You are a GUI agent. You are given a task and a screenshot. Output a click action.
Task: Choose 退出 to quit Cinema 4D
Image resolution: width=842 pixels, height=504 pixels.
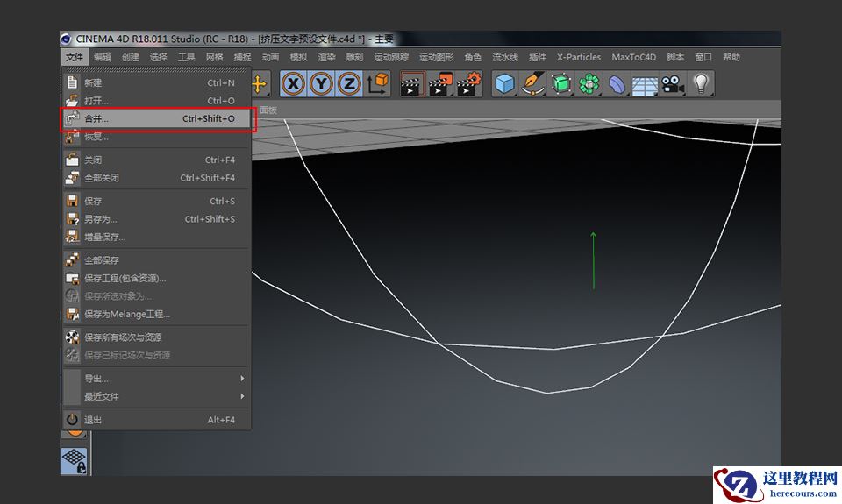(x=157, y=420)
